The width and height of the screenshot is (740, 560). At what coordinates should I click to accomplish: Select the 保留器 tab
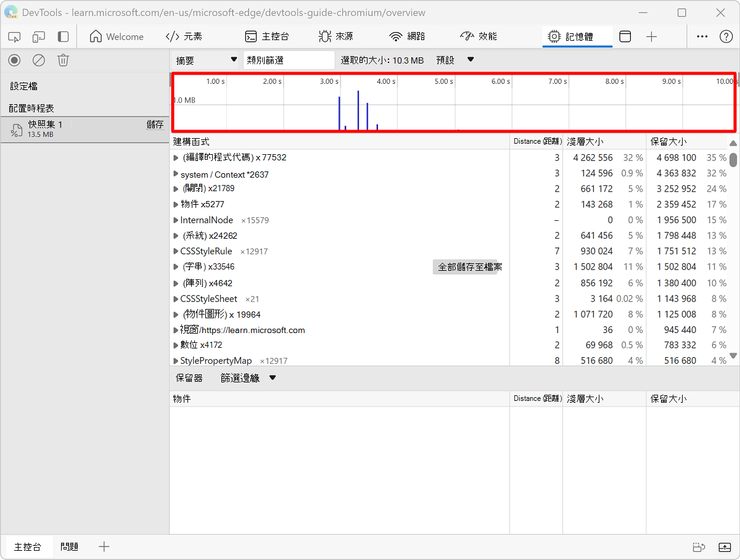189,378
